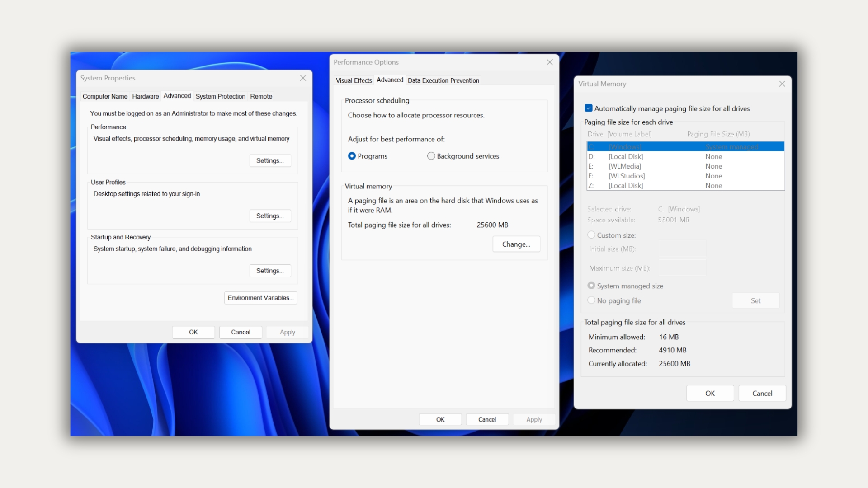Open Performance Settings in System Properties
This screenshot has height=488, width=868.
tap(270, 161)
